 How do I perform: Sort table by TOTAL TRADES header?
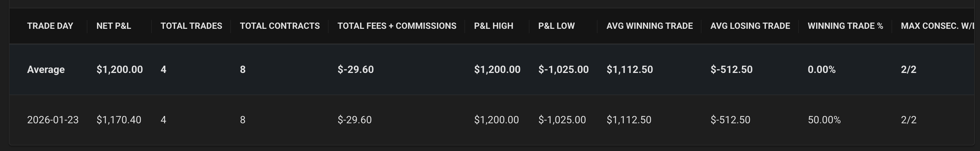pyautogui.click(x=191, y=26)
